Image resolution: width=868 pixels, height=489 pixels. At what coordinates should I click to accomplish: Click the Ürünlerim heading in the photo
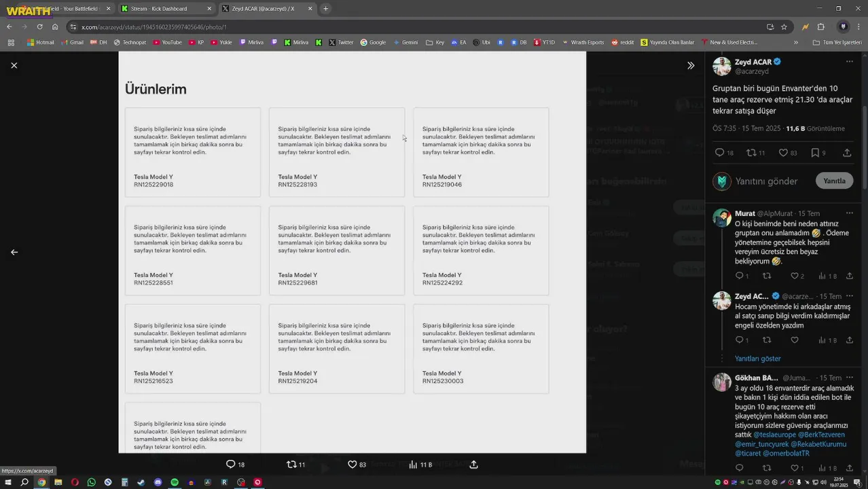[x=156, y=89]
